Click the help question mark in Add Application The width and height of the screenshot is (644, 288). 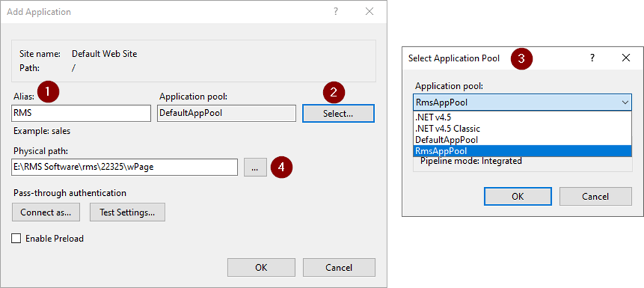(x=335, y=12)
